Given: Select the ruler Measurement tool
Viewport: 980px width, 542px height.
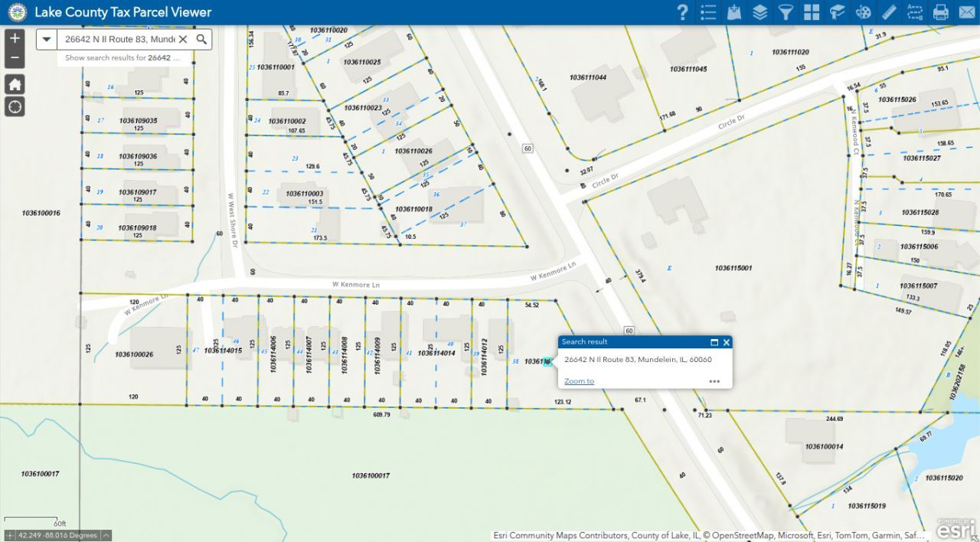Looking at the screenshot, I should 889,12.
